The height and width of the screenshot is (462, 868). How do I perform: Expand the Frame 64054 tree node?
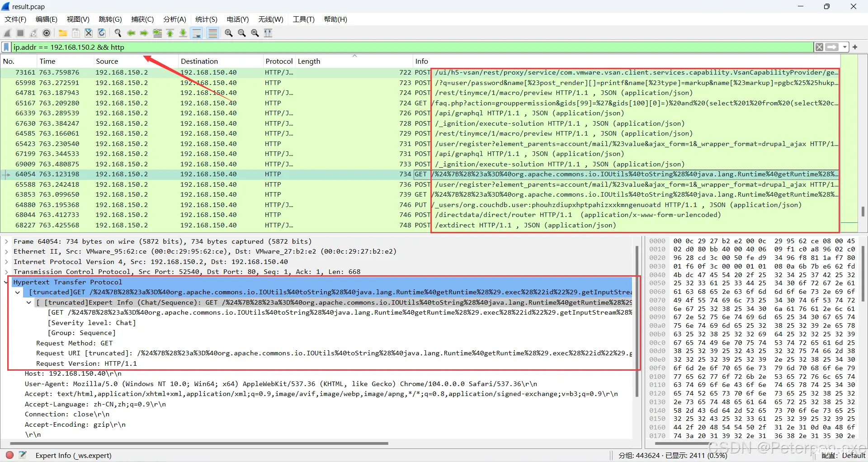tap(6, 241)
